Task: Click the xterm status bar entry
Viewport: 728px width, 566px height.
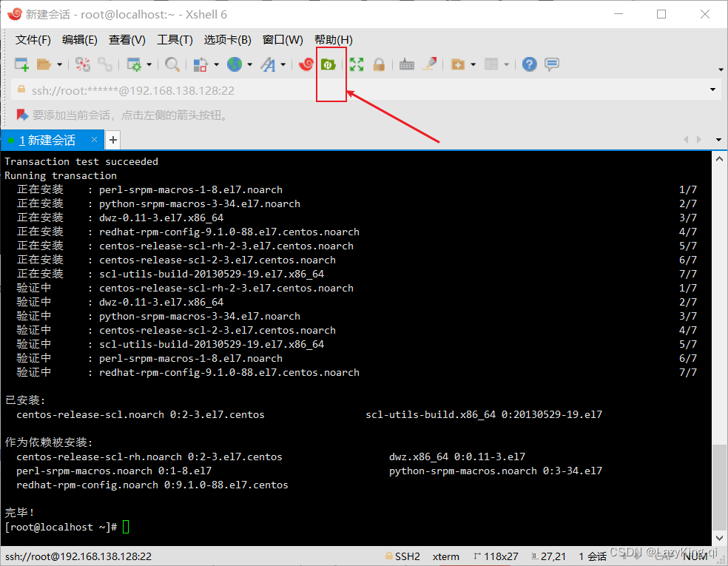Action: click(x=445, y=556)
